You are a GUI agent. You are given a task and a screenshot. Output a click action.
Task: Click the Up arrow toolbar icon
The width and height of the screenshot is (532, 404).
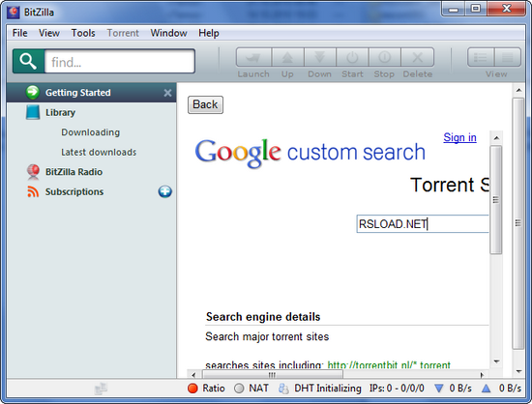[x=287, y=57]
